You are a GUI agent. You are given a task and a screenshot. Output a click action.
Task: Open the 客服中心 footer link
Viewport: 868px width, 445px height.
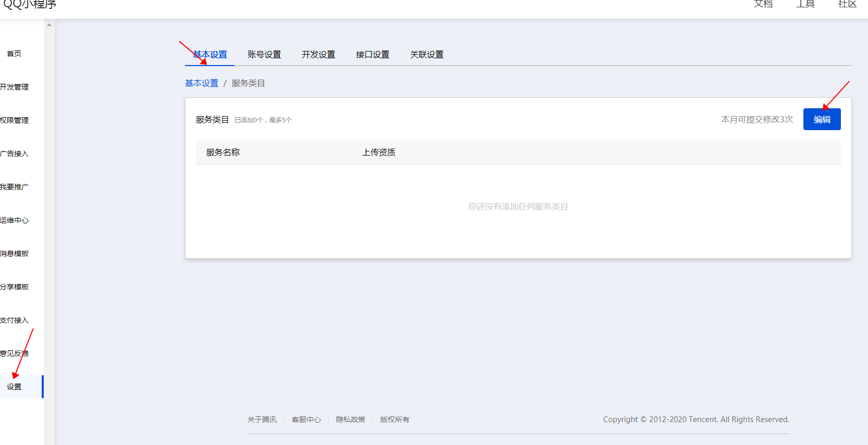[x=306, y=419]
